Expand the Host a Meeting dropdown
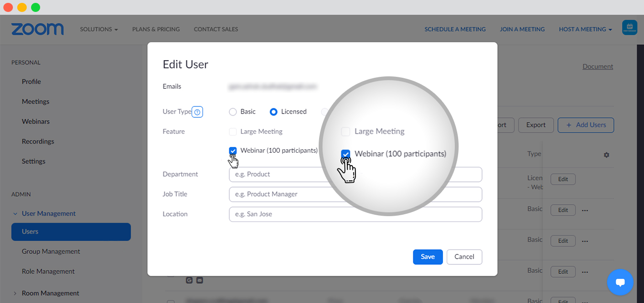 coord(585,29)
